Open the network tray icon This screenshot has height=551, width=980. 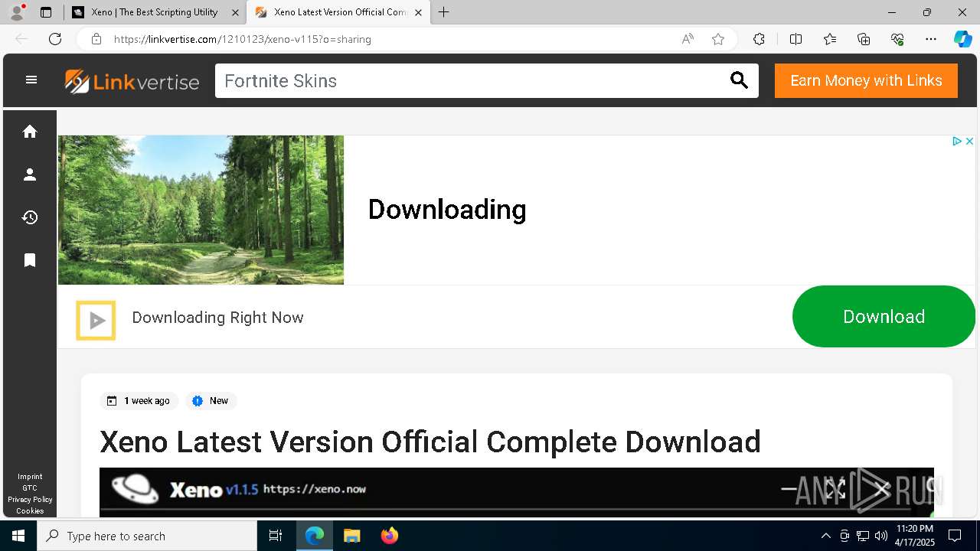(x=863, y=536)
